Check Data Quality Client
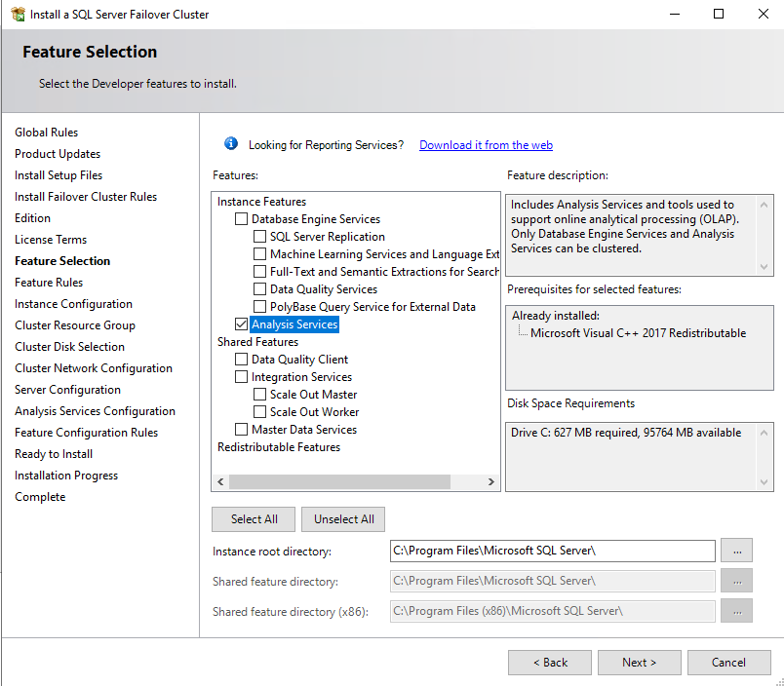The height and width of the screenshot is (686, 784). [241, 360]
